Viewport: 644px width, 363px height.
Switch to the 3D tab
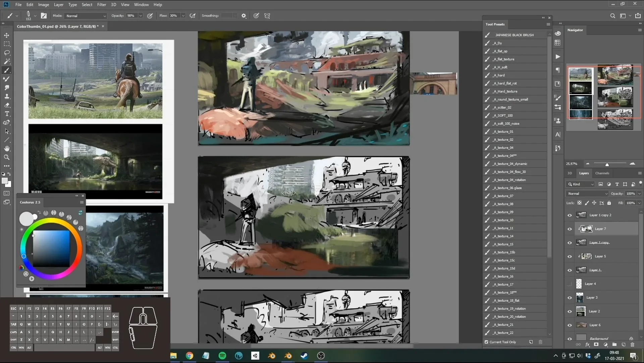click(570, 173)
